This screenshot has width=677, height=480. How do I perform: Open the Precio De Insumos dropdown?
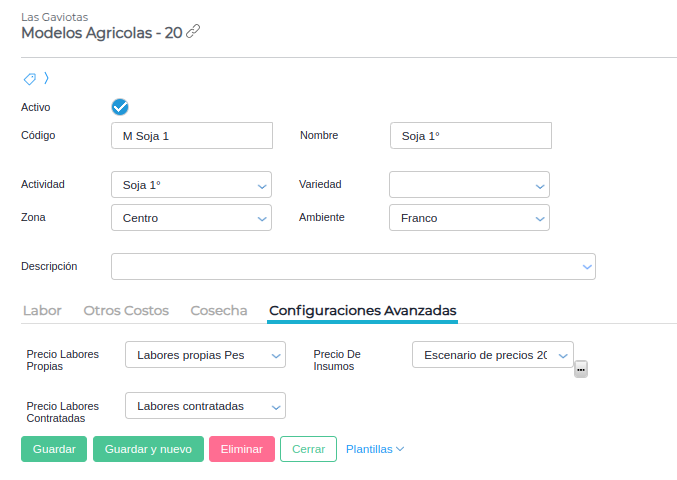click(x=492, y=355)
